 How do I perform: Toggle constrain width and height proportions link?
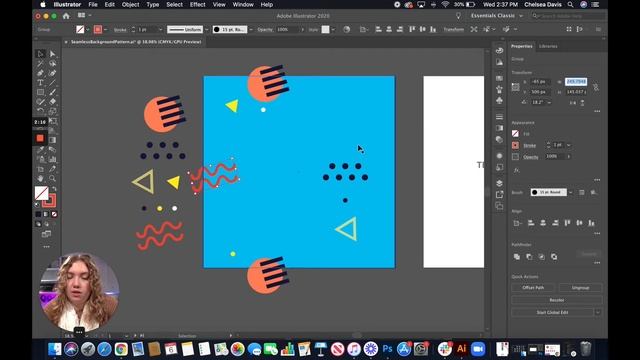click(x=596, y=87)
